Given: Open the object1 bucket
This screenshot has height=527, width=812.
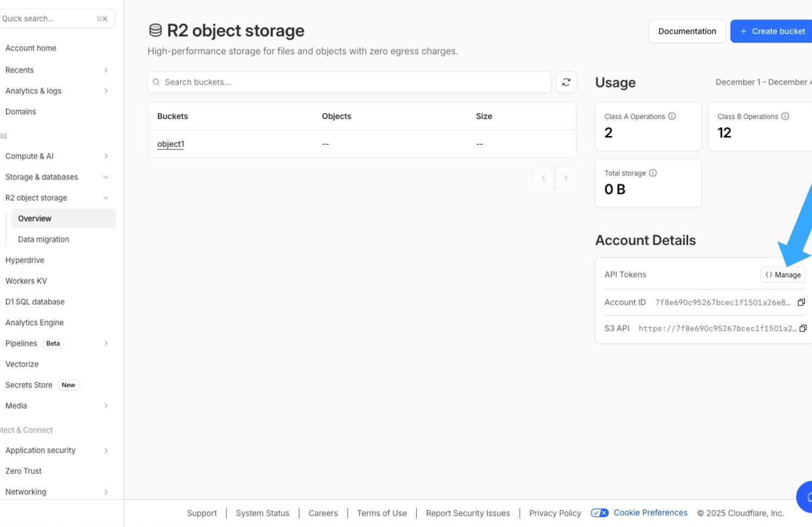Looking at the screenshot, I should [171, 143].
